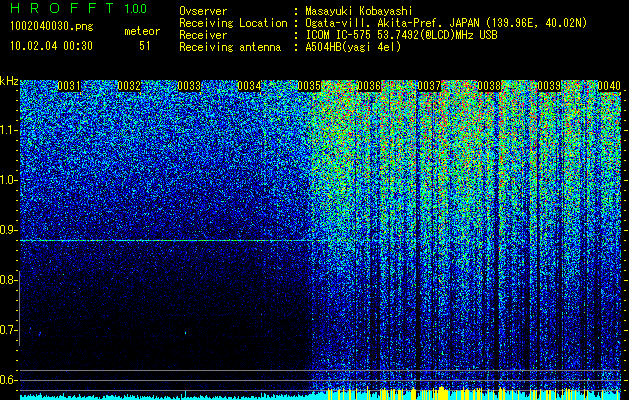Click the 1.1 frequency axis label

click(x=8, y=130)
